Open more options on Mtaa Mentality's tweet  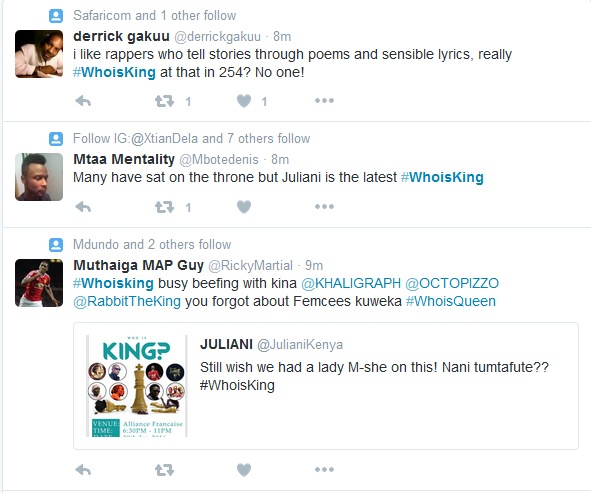click(325, 207)
